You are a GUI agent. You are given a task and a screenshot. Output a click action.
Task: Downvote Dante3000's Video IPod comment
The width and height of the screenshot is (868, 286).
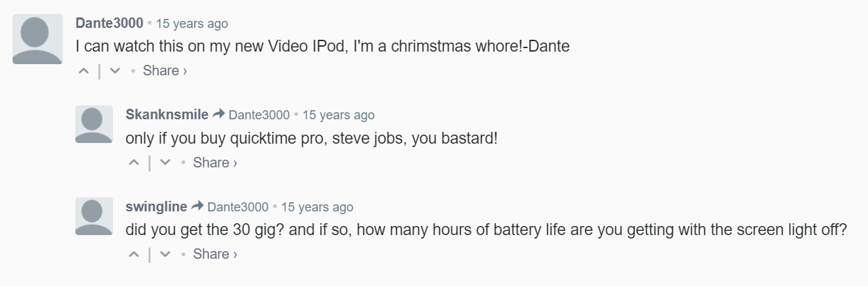pos(115,70)
